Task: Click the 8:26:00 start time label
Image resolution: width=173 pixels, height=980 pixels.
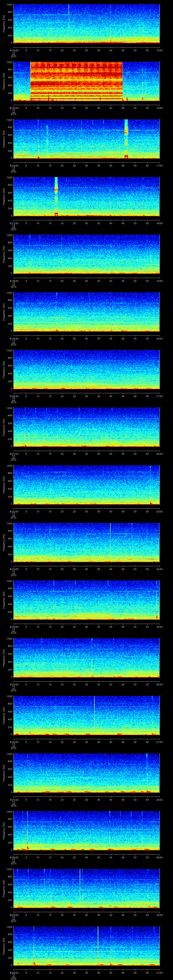Action: click(x=14, y=742)
